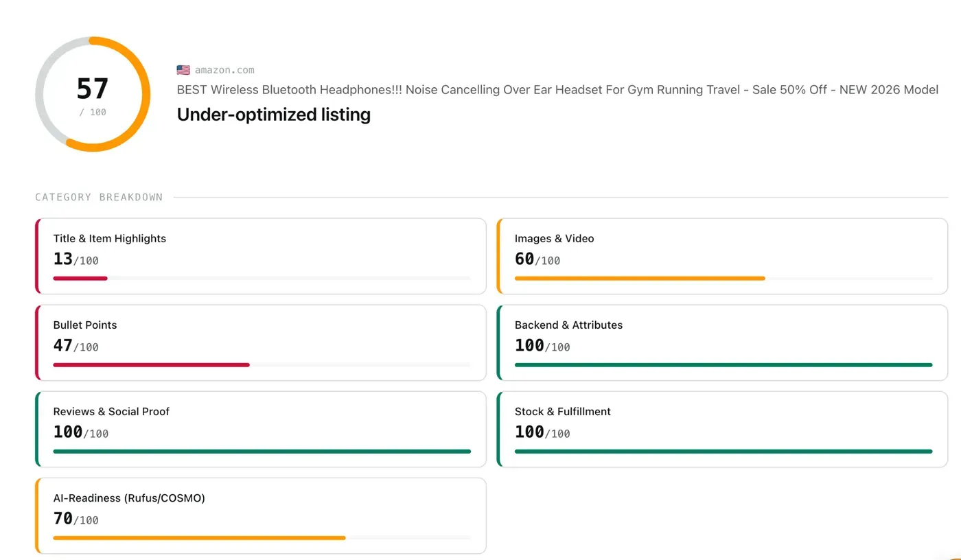Select the circular 57 overall score gauge
Viewport: 961px width, 560px height.
click(93, 95)
